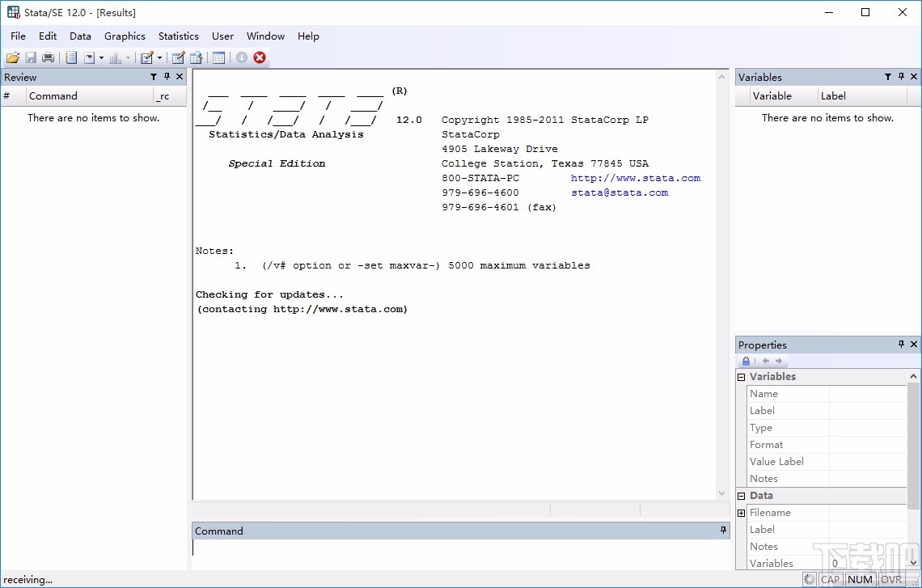The image size is (922, 588).
Task: Open the Graph dropdown arrow
Action: [128, 57]
